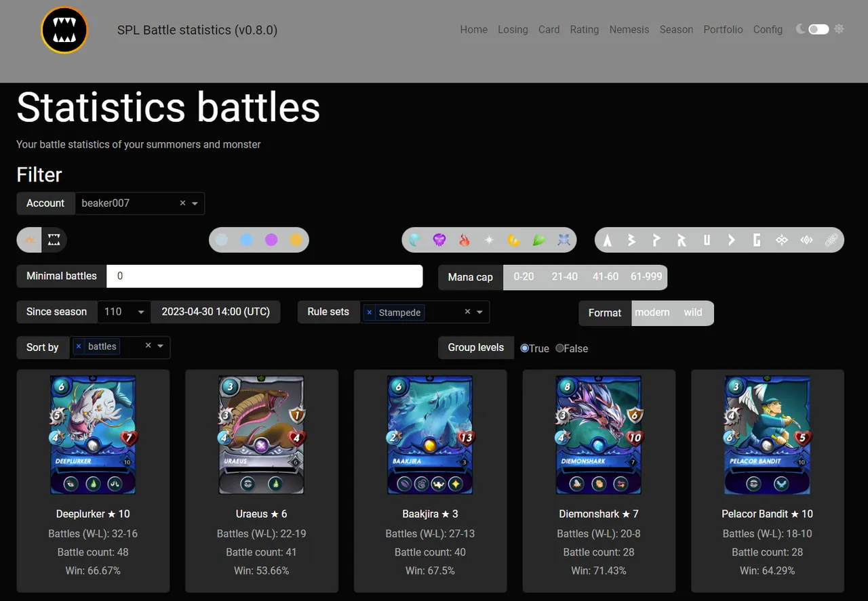Expand the Sort by dropdown arrow

pos(161,346)
